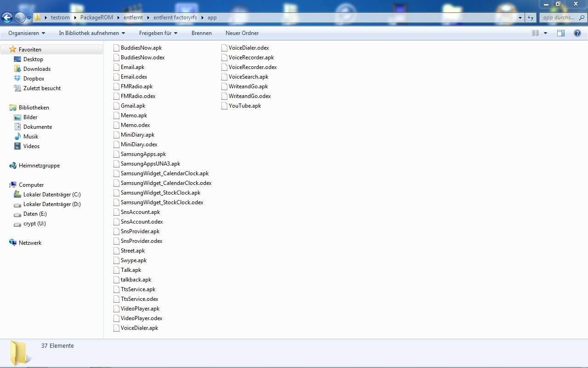Click 'testrom' in the address breadcrumb
588x368 pixels.
click(60, 17)
